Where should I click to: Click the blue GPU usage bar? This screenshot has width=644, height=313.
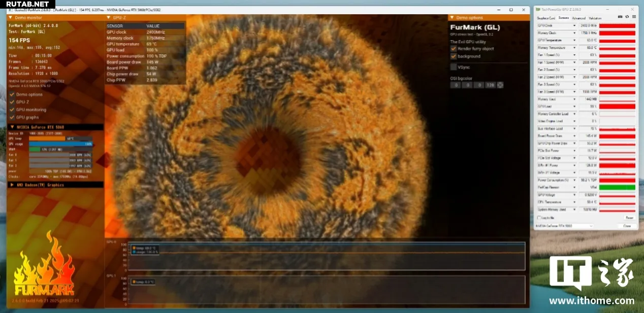pos(60,144)
